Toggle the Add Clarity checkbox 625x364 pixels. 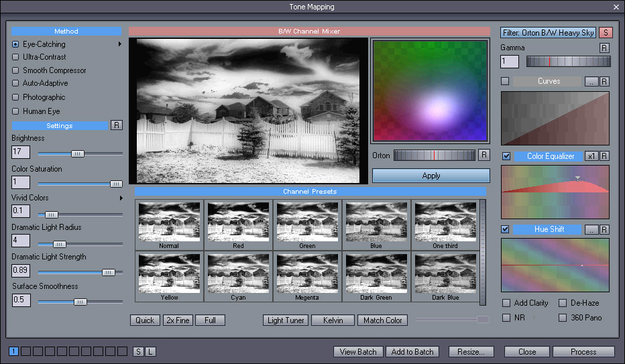point(506,303)
